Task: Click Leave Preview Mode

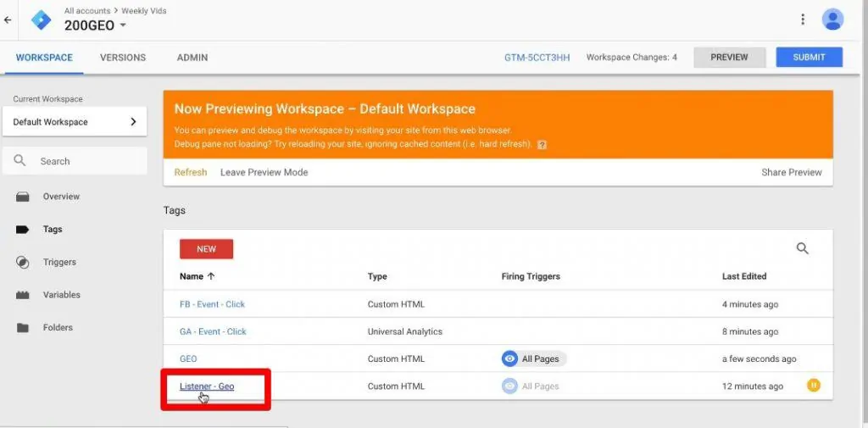Action: 264,172
